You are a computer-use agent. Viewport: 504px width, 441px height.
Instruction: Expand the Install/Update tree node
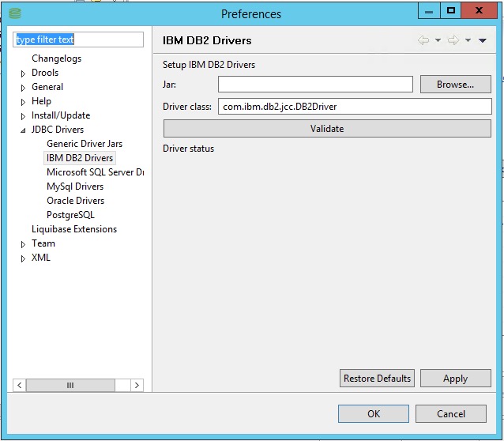click(23, 116)
